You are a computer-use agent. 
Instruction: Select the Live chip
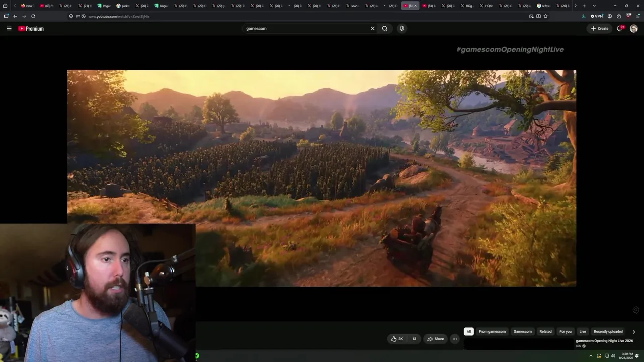[583, 332]
